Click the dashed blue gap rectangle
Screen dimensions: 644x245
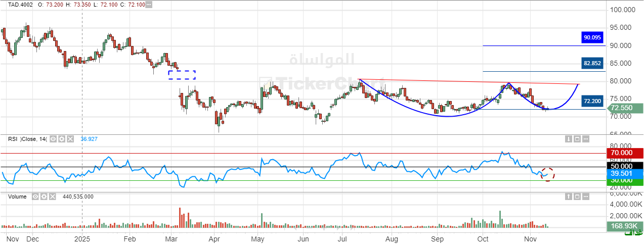click(182, 75)
